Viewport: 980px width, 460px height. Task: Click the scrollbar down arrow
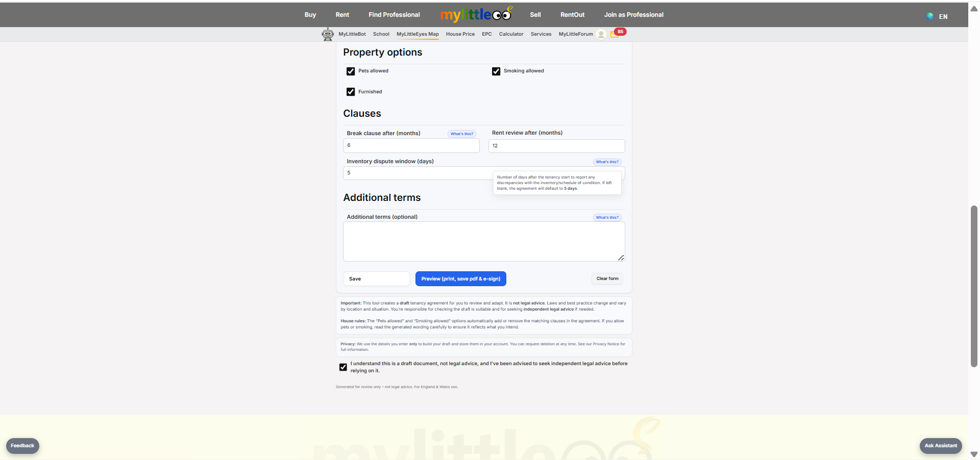coord(974,454)
